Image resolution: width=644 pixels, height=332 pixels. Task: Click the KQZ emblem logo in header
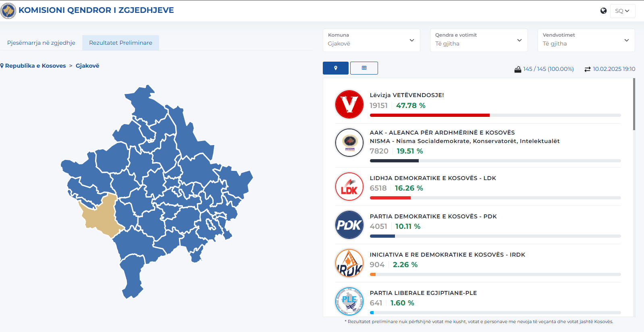[8, 10]
